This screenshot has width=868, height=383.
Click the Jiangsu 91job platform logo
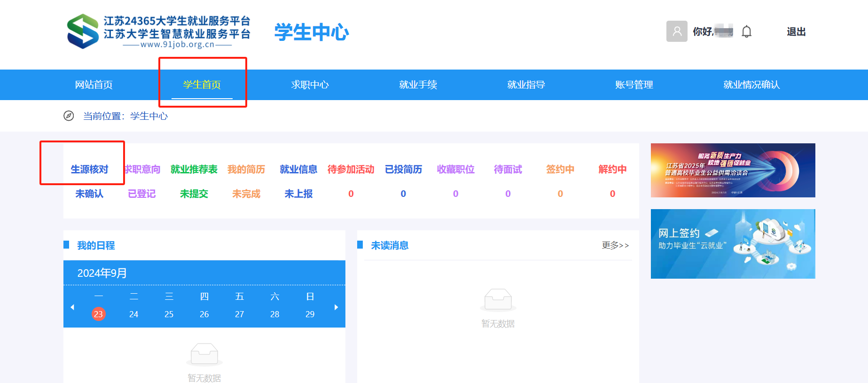pyautogui.click(x=159, y=31)
